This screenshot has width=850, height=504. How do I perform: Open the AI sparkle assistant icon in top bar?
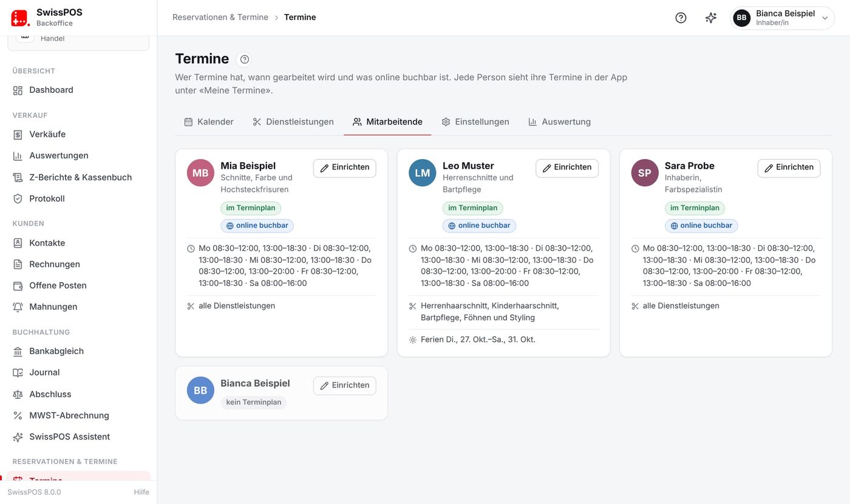pos(711,18)
